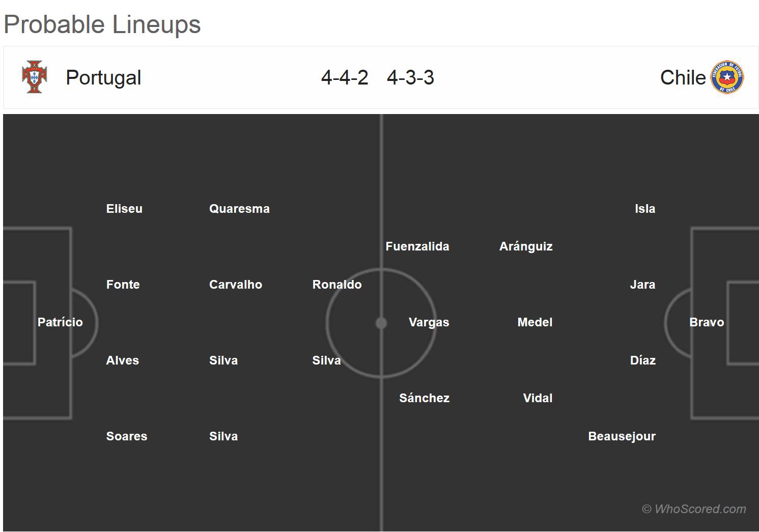759x532 pixels.
Task: Select defender Fonte on the pitch
Action: pyautogui.click(x=123, y=285)
